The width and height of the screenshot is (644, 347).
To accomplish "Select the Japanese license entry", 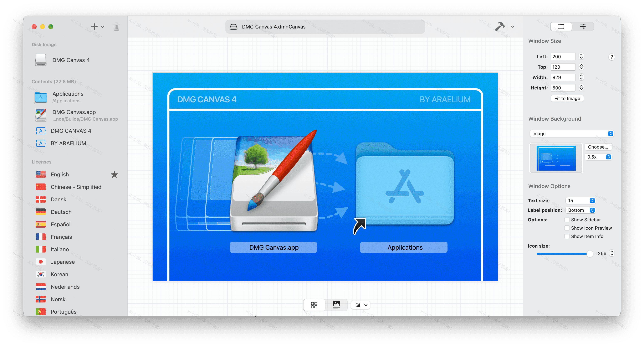I will 63,262.
